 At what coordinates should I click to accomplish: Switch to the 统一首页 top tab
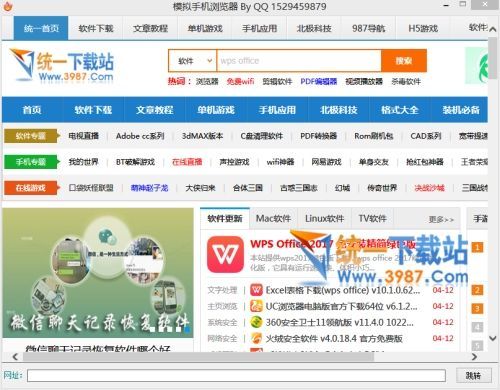pyautogui.click(x=41, y=28)
